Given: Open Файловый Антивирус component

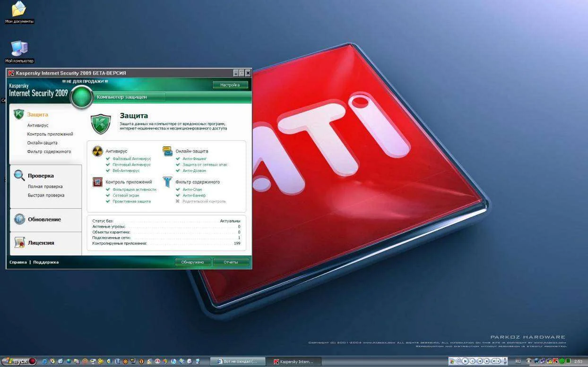Looking at the screenshot, I should pos(132,159).
